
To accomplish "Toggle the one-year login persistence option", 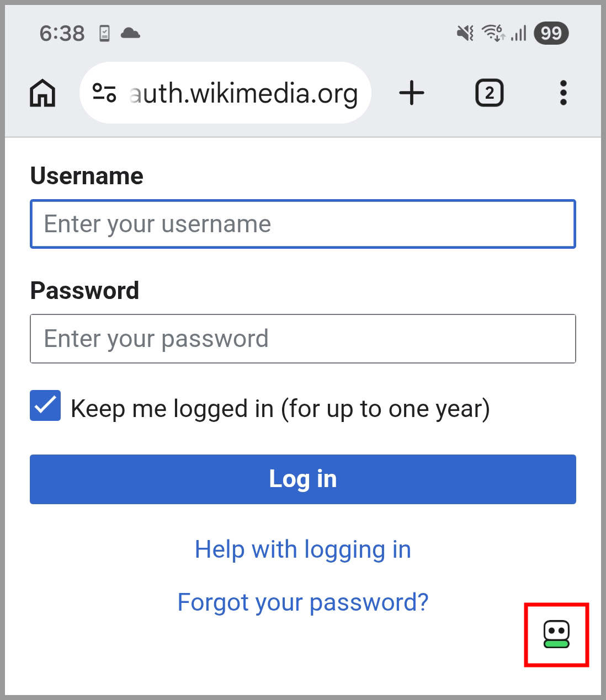I will point(45,406).
